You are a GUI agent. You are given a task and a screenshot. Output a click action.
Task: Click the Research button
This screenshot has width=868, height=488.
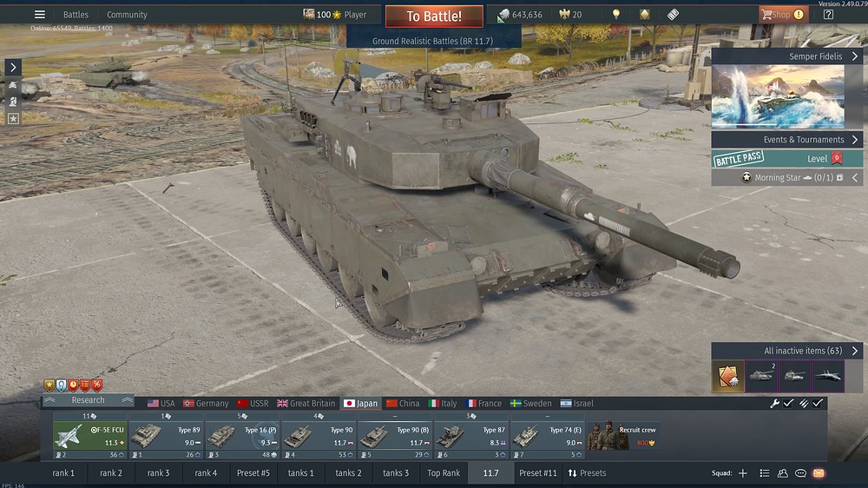(88, 400)
